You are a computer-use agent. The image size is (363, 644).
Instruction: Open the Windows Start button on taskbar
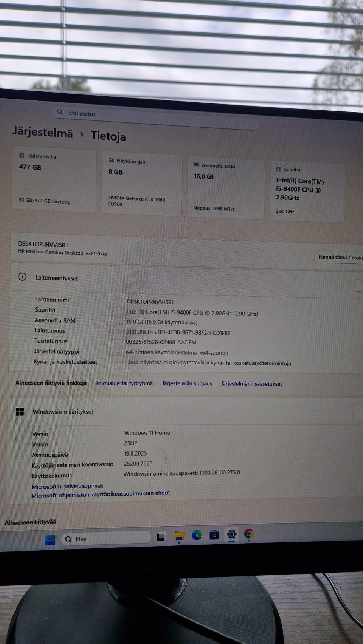[x=50, y=540]
